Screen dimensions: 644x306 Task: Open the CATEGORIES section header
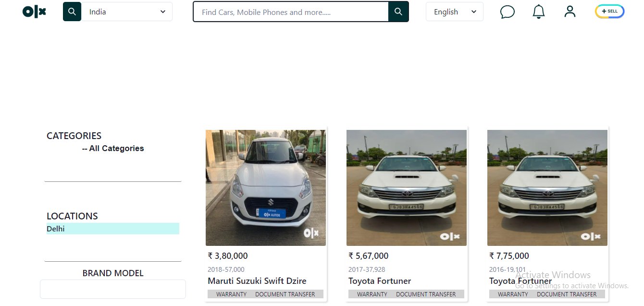click(74, 136)
